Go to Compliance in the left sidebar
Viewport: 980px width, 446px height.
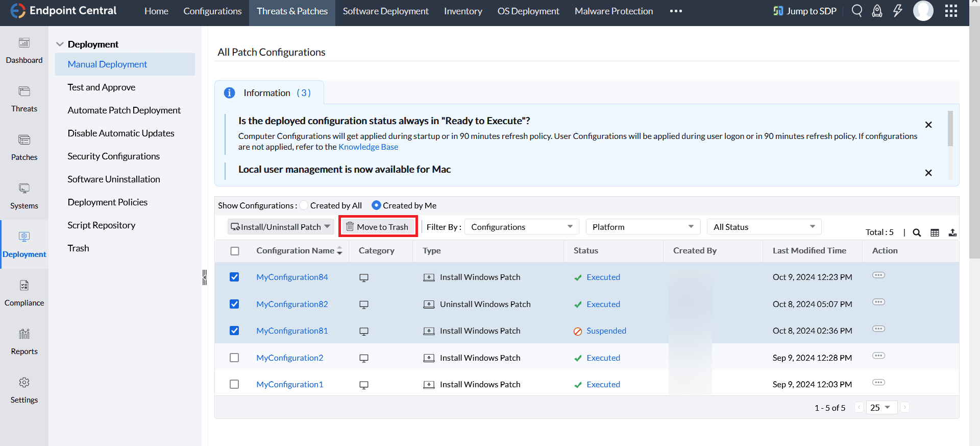click(24, 293)
